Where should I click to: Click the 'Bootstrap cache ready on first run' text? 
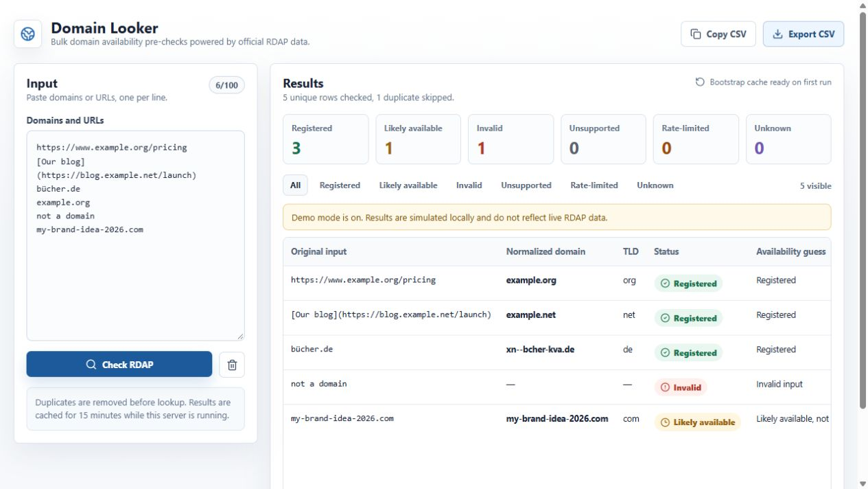click(x=771, y=82)
